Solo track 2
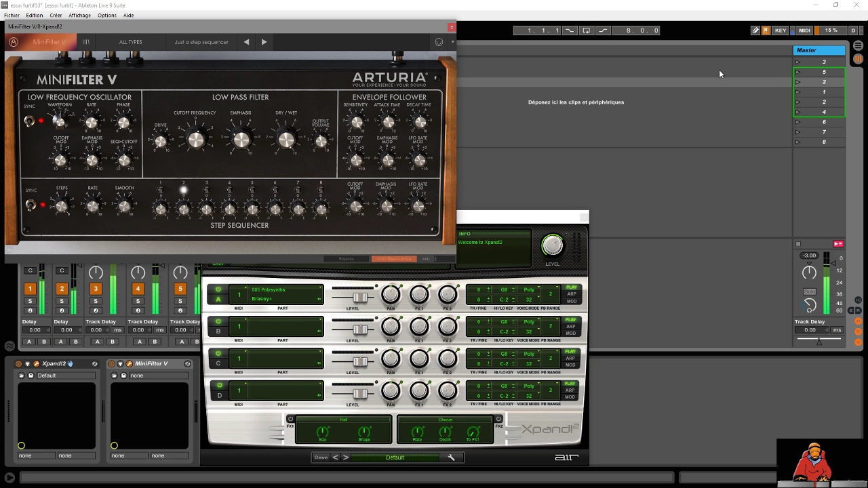 pyautogui.click(x=62, y=302)
